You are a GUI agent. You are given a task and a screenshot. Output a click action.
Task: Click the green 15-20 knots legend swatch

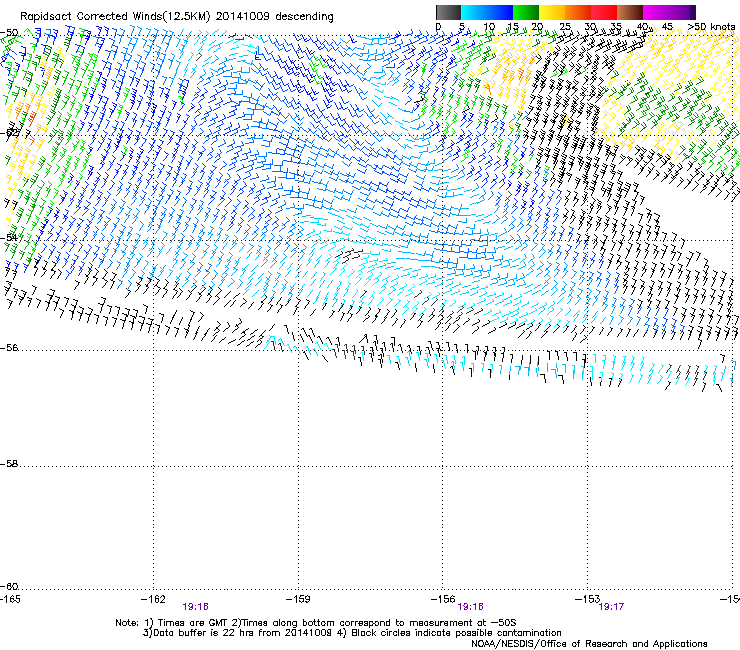(x=526, y=12)
